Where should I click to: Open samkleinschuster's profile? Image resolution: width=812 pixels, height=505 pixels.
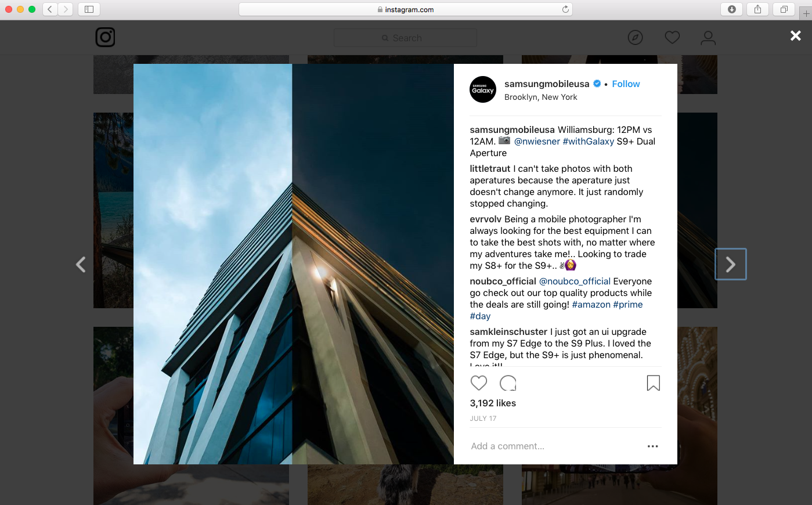(508, 331)
